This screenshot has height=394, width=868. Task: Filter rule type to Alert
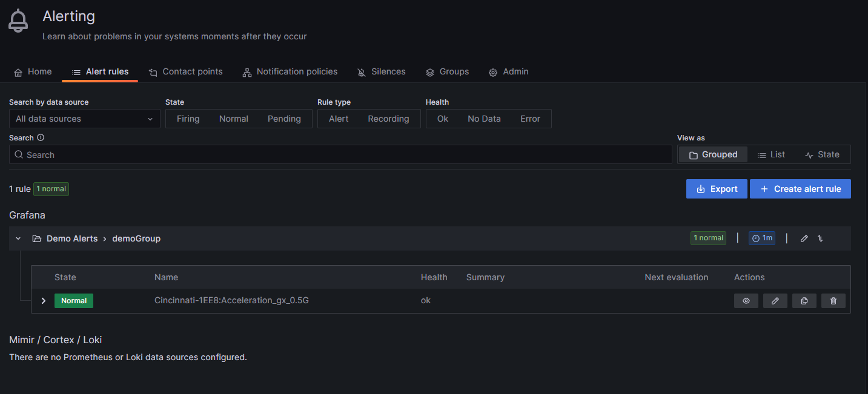pyautogui.click(x=339, y=119)
